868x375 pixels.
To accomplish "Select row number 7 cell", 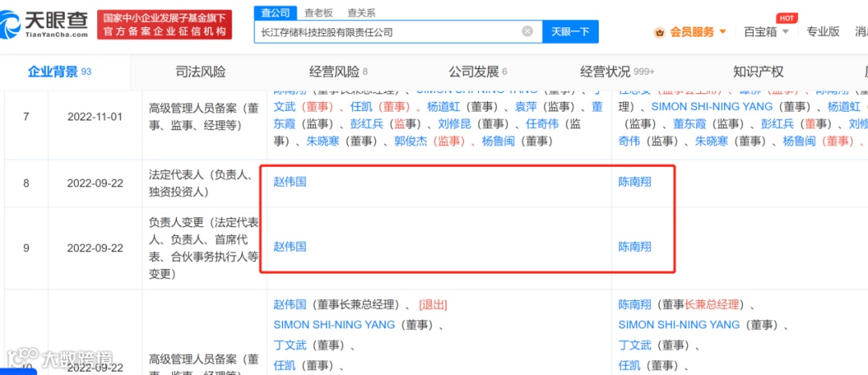I will tap(26, 117).
